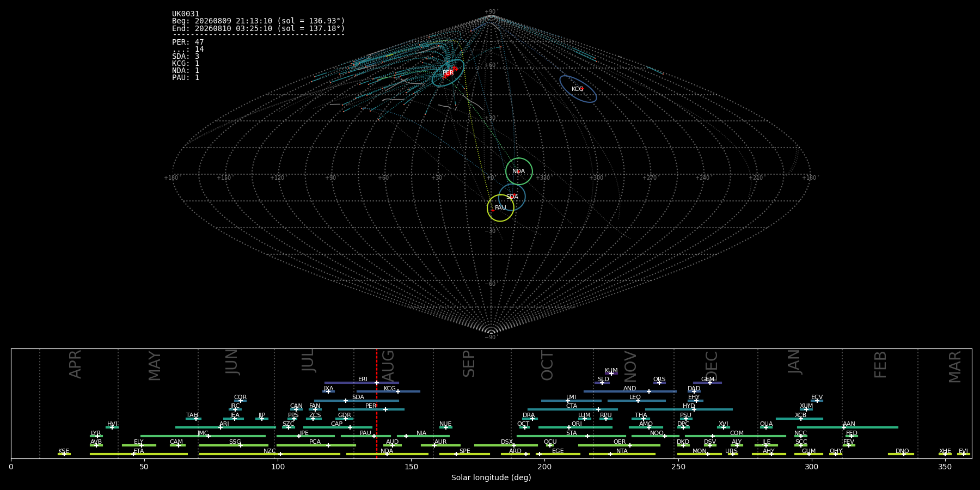The image size is (980, 490).
Task: Select the KCG radiant ellipse
Action: pyautogui.click(x=578, y=89)
